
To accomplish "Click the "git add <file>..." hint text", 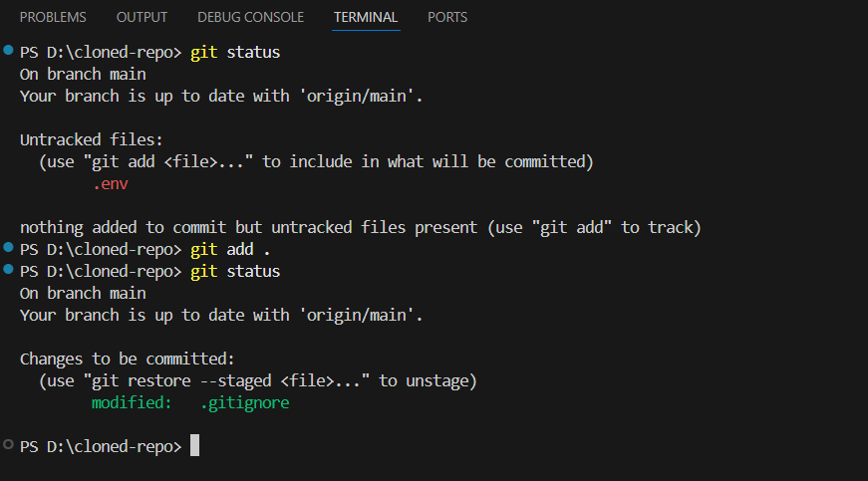I will tap(173, 161).
